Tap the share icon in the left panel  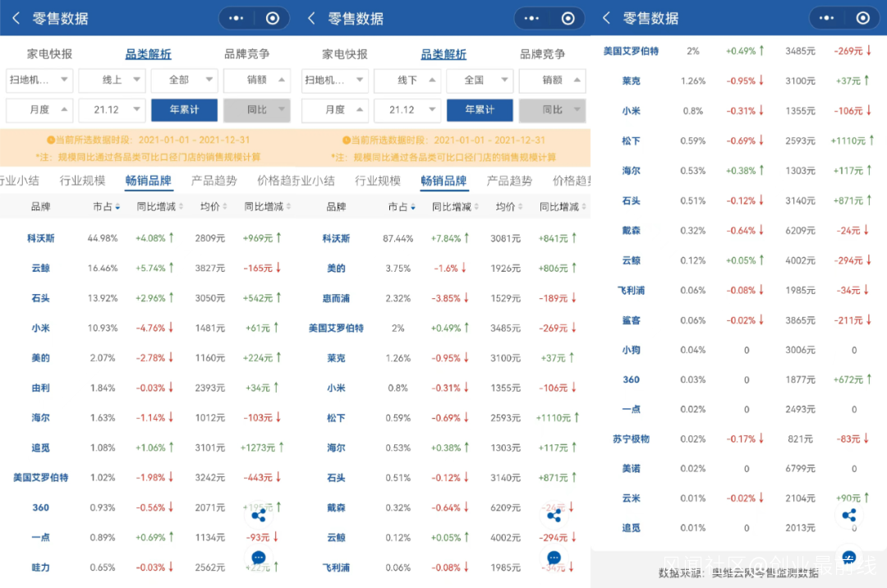pos(259,515)
